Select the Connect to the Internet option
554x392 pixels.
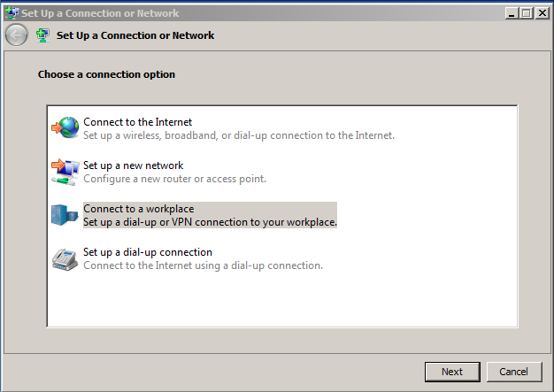point(137,122)
